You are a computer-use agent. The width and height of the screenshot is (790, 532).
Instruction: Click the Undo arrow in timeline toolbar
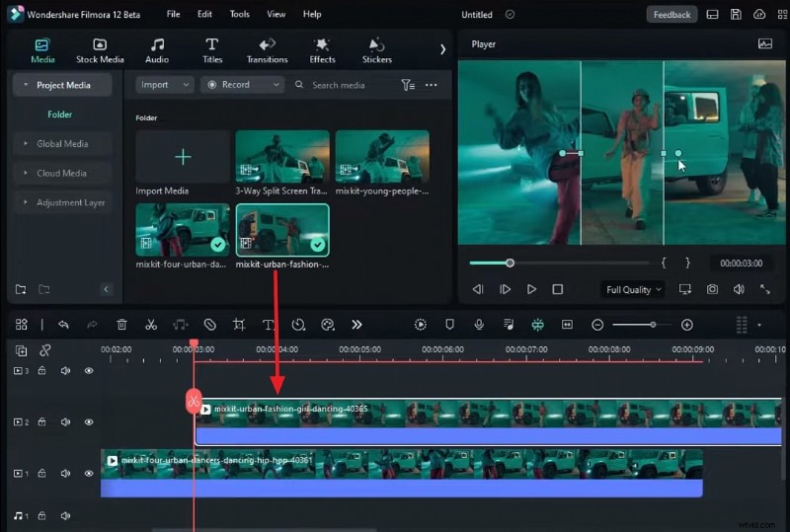click(63, 324)
